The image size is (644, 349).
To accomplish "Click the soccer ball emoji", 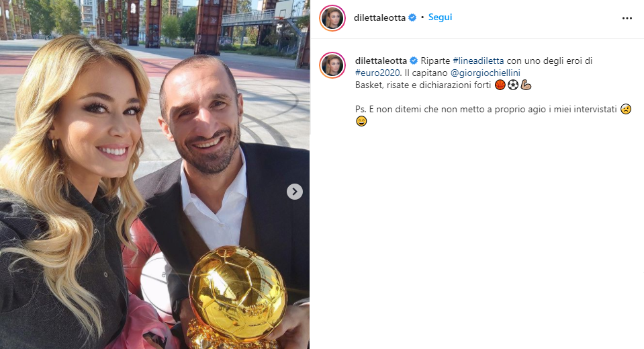I will [x=513, y=85].
